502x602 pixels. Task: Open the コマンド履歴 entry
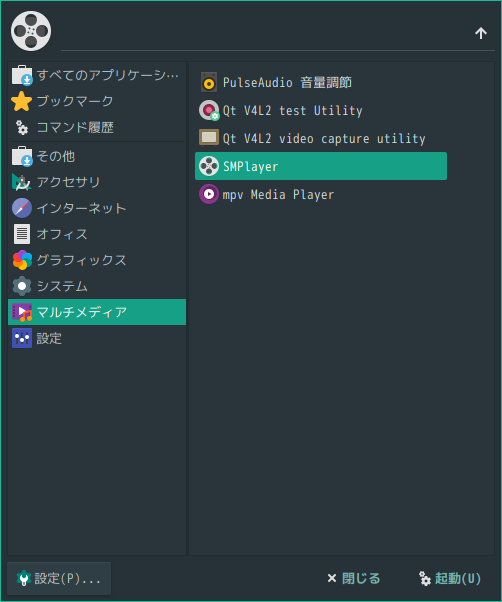point(97,127)
